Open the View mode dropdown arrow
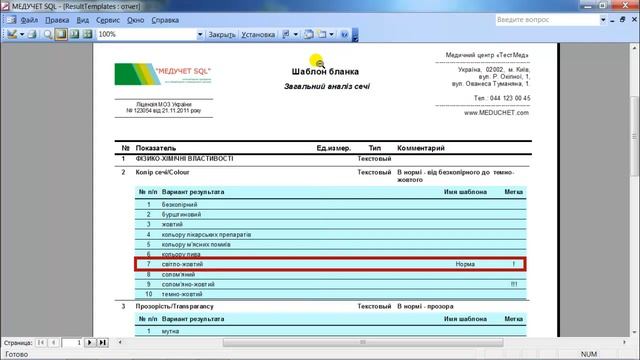The width and height of the screenshot is (640, 360). coord(22,35)
